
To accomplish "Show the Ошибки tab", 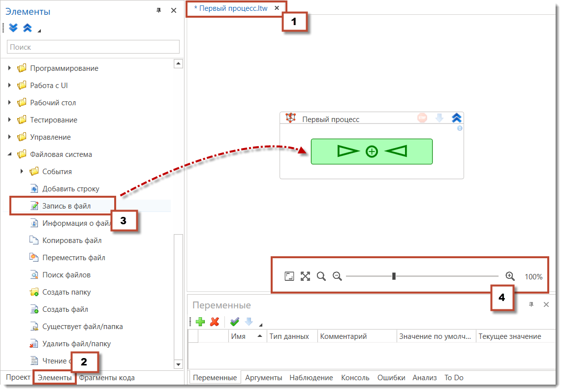I will click(391, 378).
